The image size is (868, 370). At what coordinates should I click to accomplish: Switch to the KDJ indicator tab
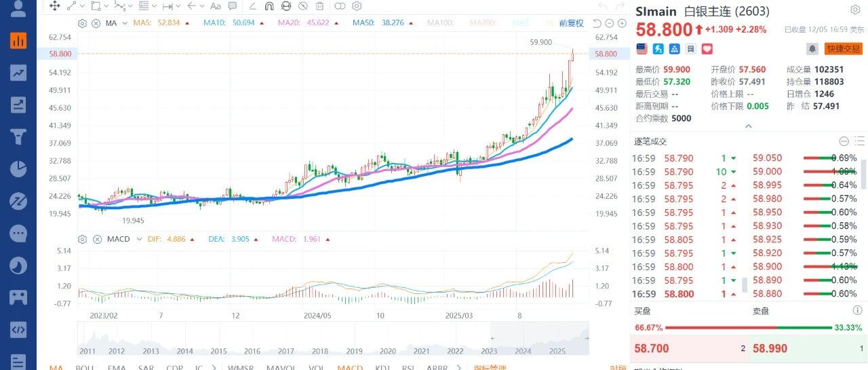(382, 367)
